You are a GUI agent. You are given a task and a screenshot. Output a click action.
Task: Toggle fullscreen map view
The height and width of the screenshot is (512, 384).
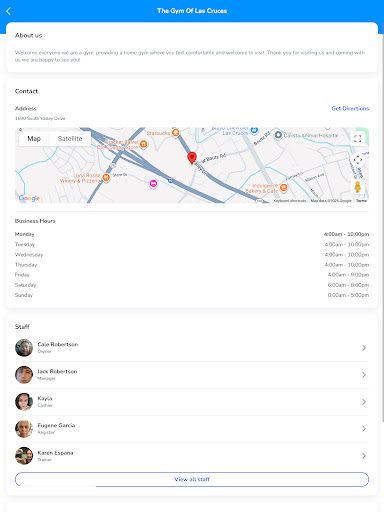pyautogui.click(x=358, y=138)
